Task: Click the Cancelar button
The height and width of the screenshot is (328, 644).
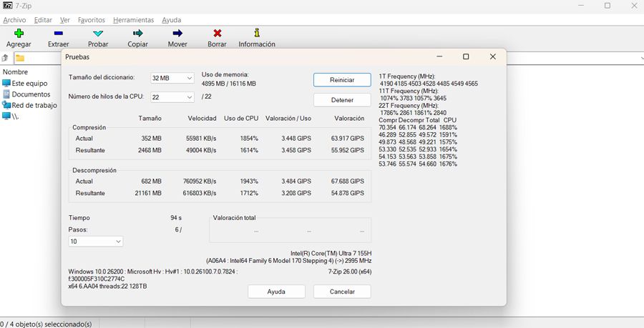Action: 342,292
